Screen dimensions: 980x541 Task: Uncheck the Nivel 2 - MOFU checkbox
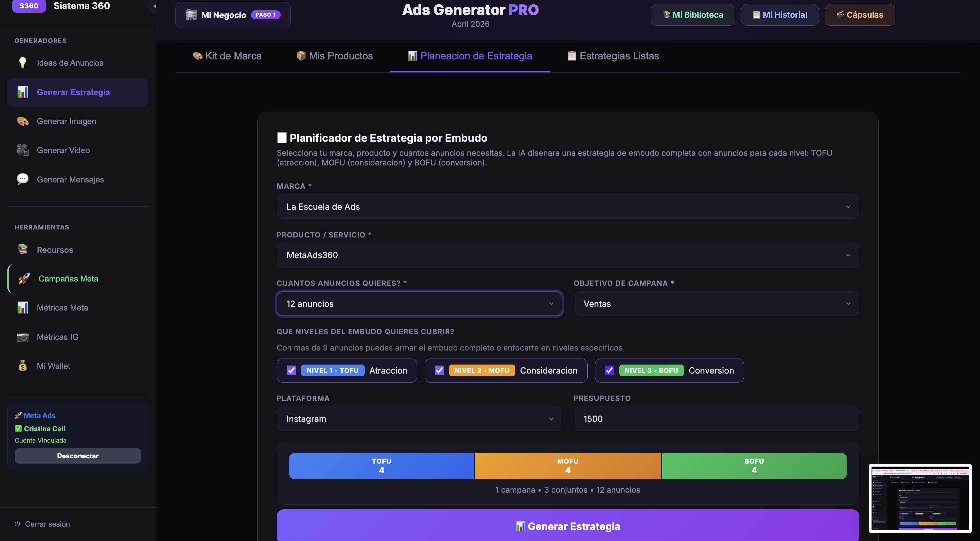(439, 371)
